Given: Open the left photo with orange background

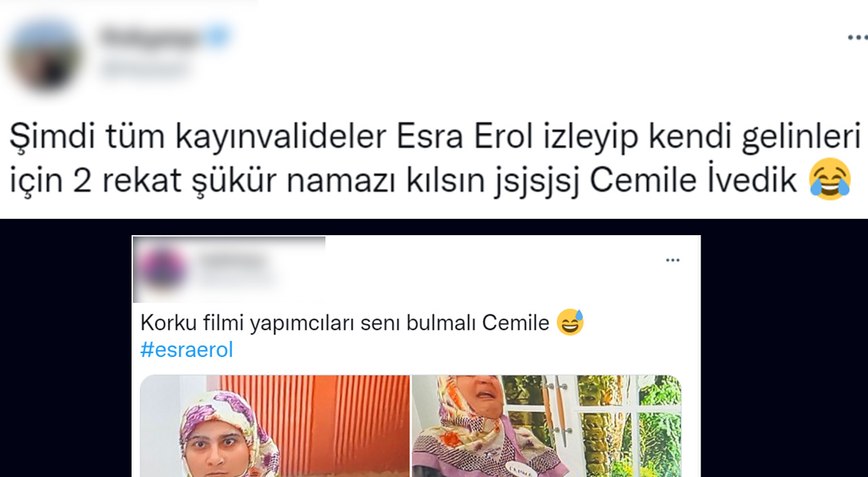Looking at the screenshot, I should [275, 426].
